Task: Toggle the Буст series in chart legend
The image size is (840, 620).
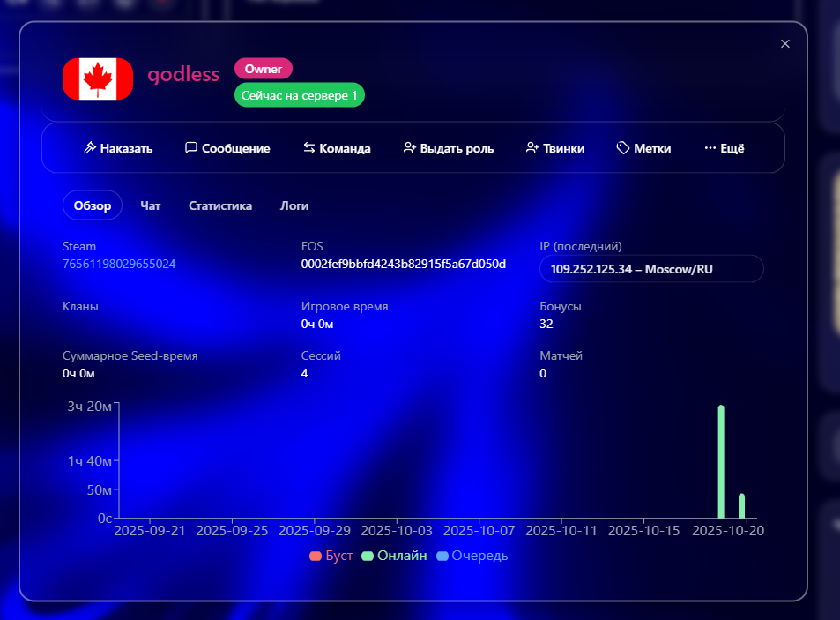Action: click(x=330, y=556)
